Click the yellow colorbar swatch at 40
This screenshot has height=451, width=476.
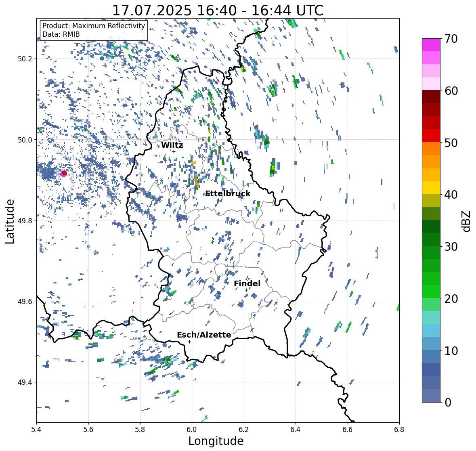(431, 188)
